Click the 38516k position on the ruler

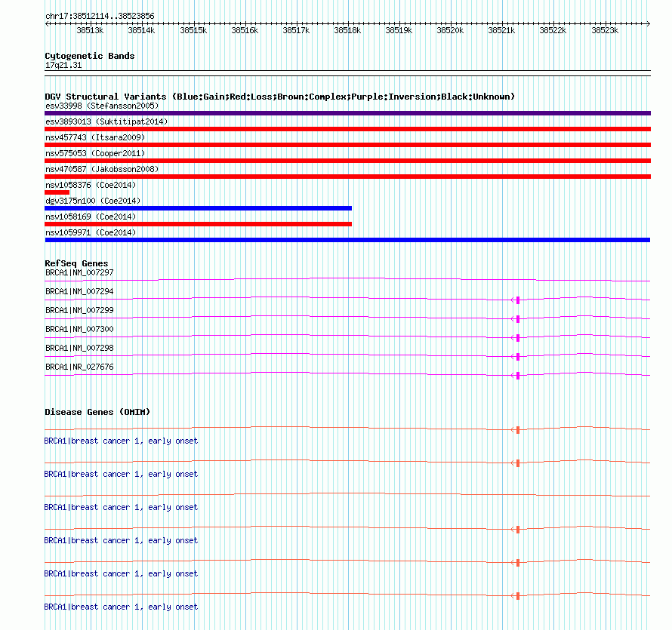click(x=245, y=30)
